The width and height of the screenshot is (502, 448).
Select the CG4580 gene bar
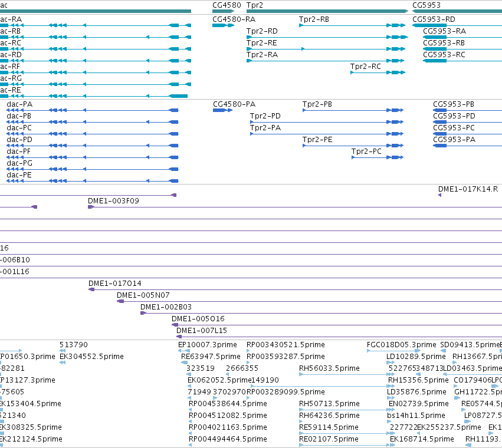pos(223,11)
